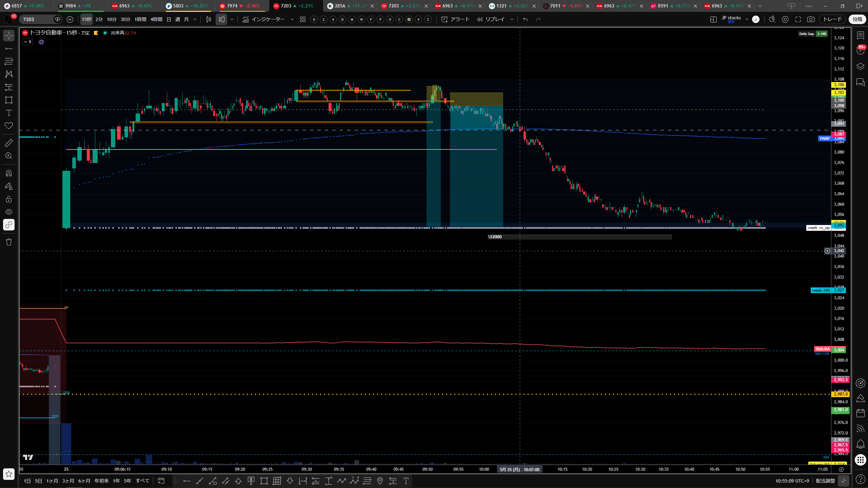Select the date range measure tool in bottom toolbar
Image resolution: width=868 pixels, height=488 pixels.
coord(303,481)
